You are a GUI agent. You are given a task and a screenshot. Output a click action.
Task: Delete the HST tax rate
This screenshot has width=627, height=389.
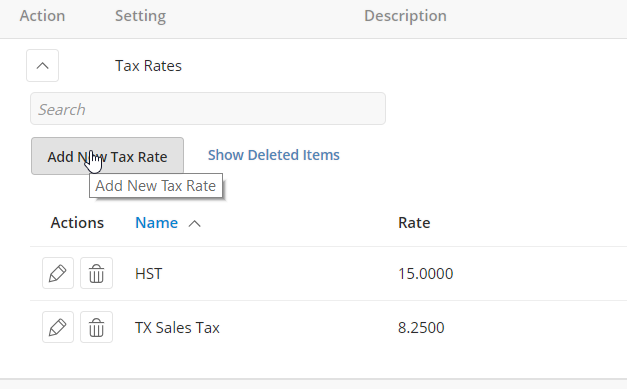coord(96,273)
